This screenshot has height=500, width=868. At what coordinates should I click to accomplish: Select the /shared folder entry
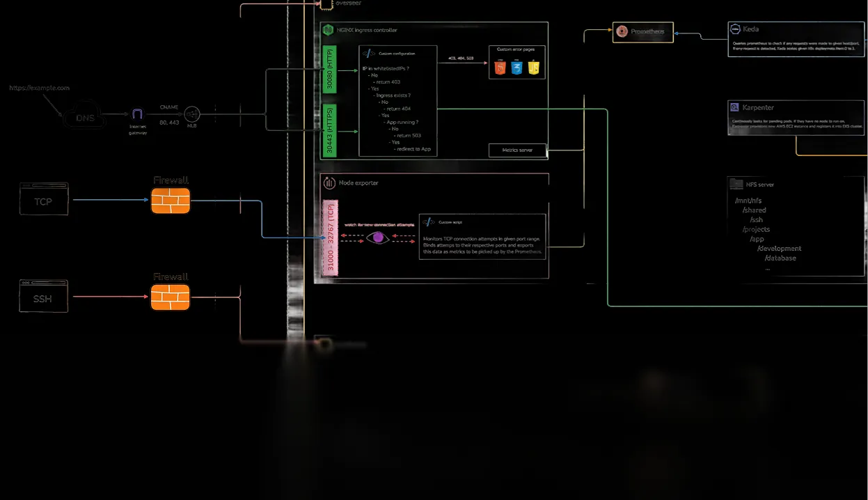754,210
